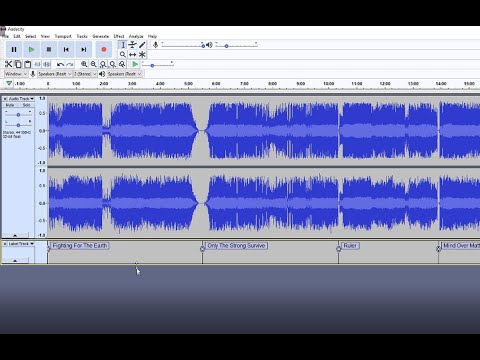The image size is (480, 360).
Task: Click the playback volume slider
Action: point(236,45)
